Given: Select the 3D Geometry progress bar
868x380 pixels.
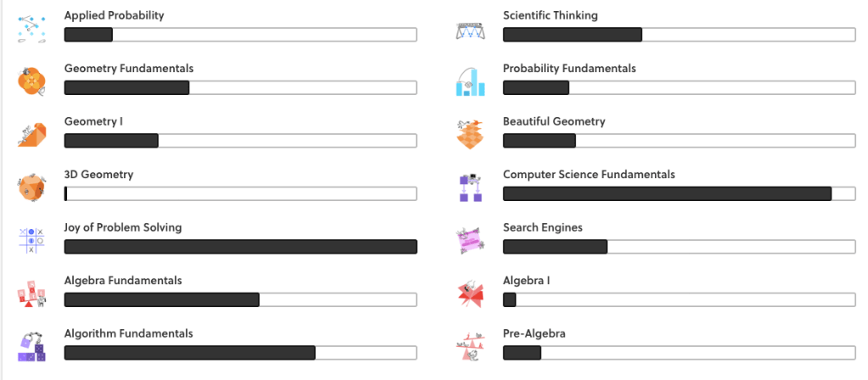Looking at the screenshot, I should 240,193.
